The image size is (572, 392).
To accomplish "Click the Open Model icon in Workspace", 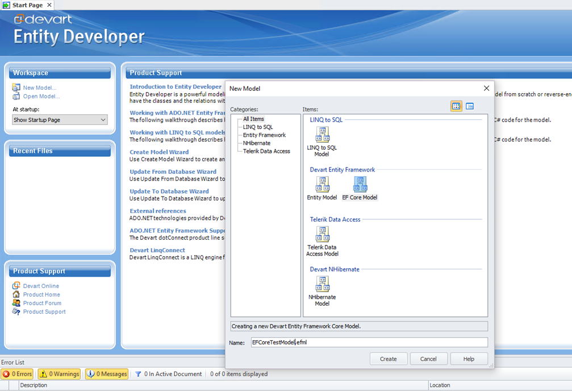I will click(16, 96).
